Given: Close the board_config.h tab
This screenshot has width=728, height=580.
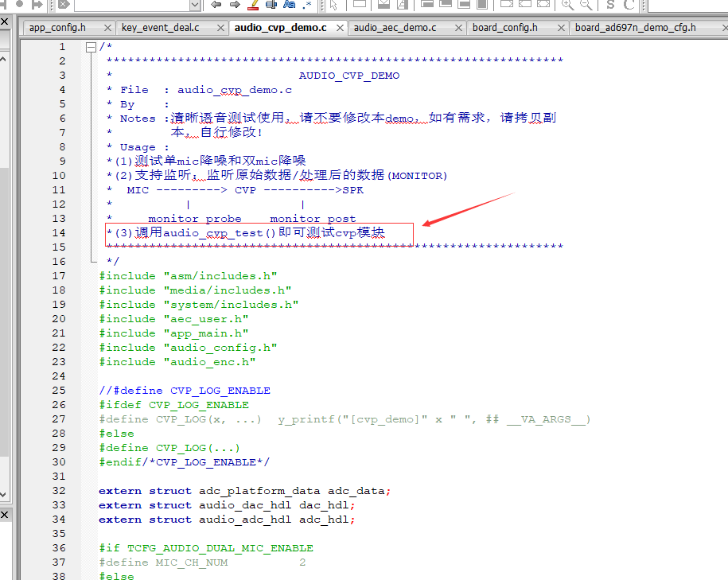Looking at the screenshot, I should pyautogui.click(x=561, y=28).
